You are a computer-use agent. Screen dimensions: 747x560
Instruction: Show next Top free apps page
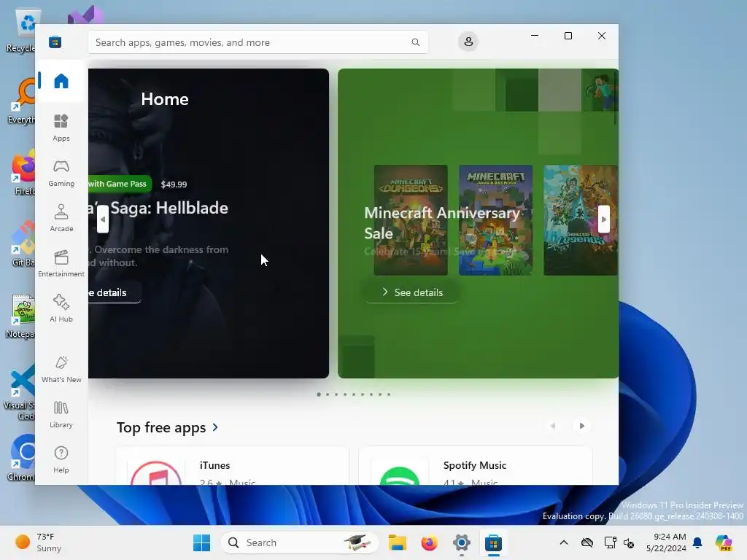tap(581, 426)
